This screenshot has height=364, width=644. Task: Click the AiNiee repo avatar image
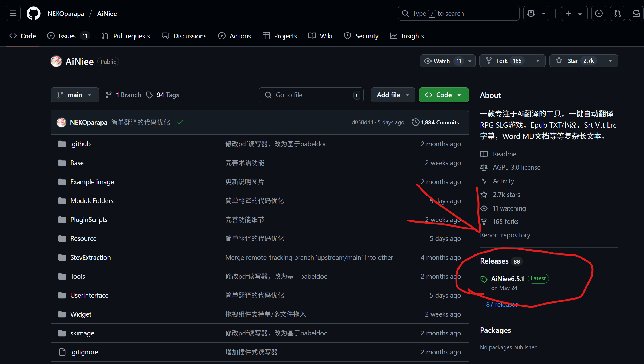(56, 61)
